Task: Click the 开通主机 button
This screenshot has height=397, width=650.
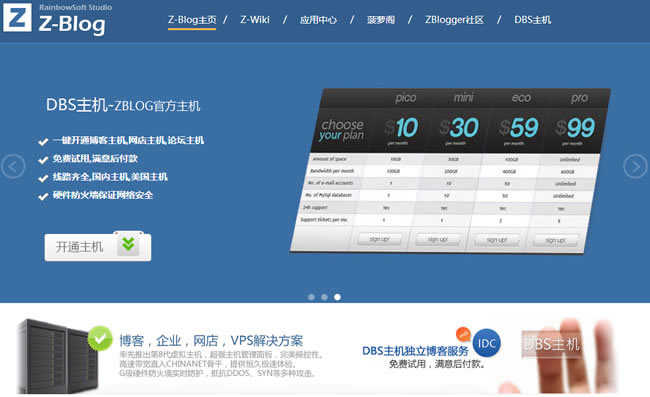Action: coord(98,247)
